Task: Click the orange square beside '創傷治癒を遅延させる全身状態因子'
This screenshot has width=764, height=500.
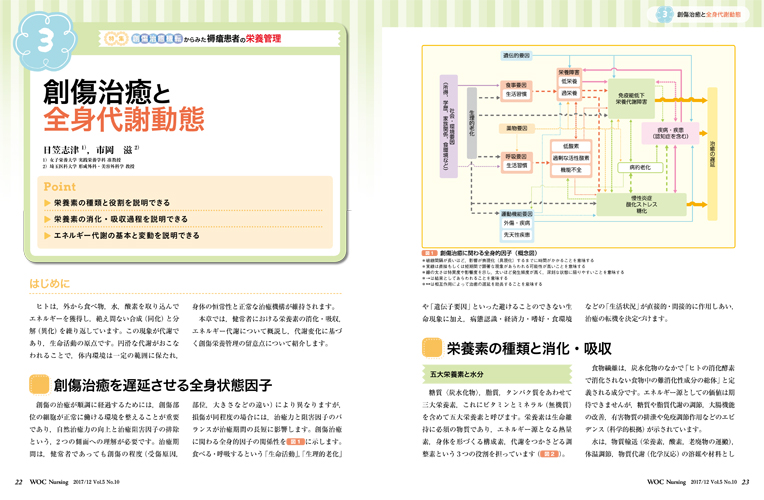Action: 39,385
